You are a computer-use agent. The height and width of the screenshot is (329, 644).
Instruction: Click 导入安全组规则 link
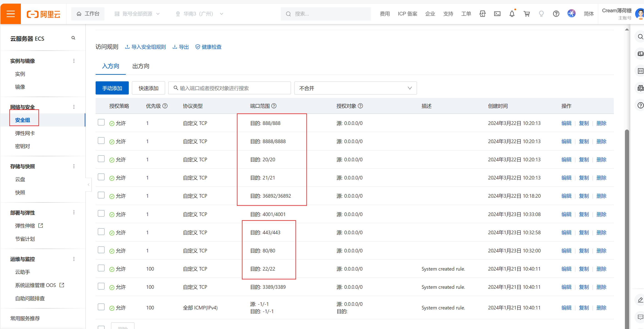[x=145, y=47]
